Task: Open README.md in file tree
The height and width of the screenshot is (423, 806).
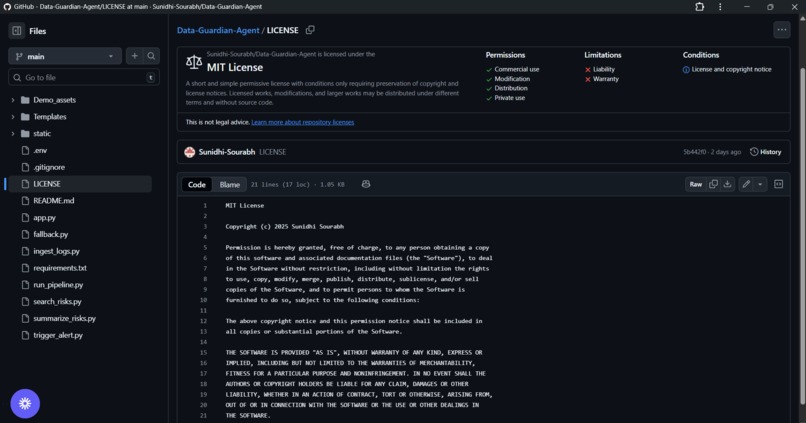Action: (x=53, y=200)
